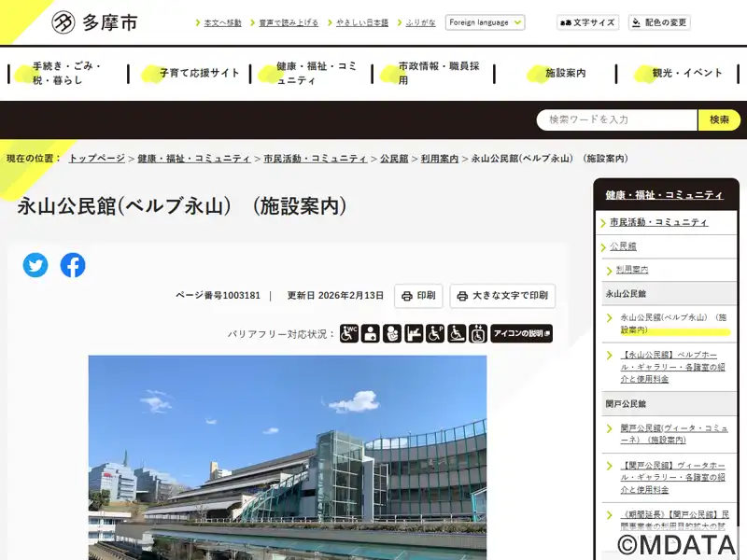Click the 検索ワードを入力 search field
Image resolution: width=747 pixels, height=560 pixels.
pos(617,119)
